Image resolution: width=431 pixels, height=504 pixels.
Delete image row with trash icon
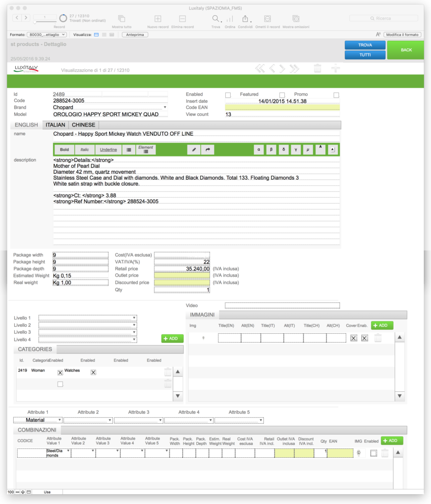point(378,338)
